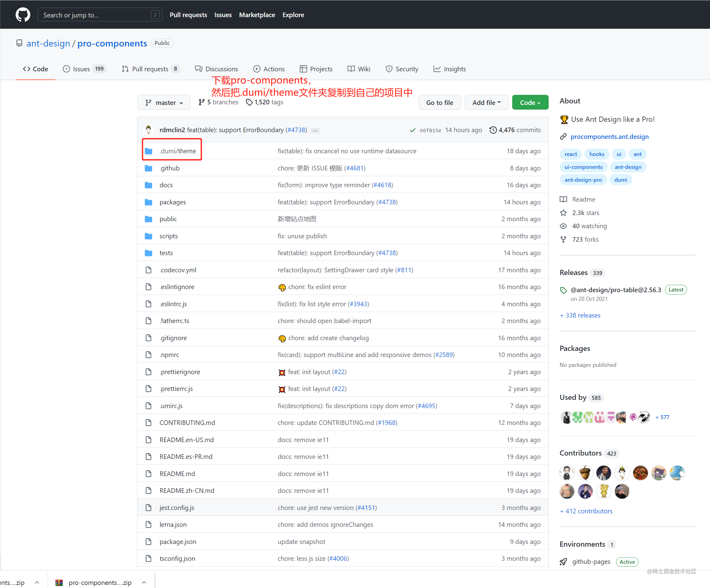Click the branches icon beside 5 branches
Screen dimensions: 710x588
[x=202, y=102]
